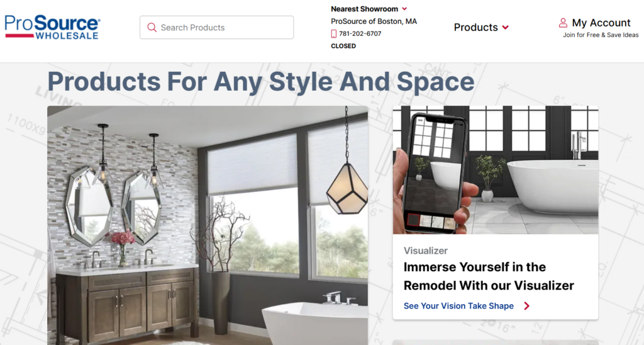644x345 pixels.
Task: Click Join for Free & Save Ideas
Action: click(x=601, y=35)
